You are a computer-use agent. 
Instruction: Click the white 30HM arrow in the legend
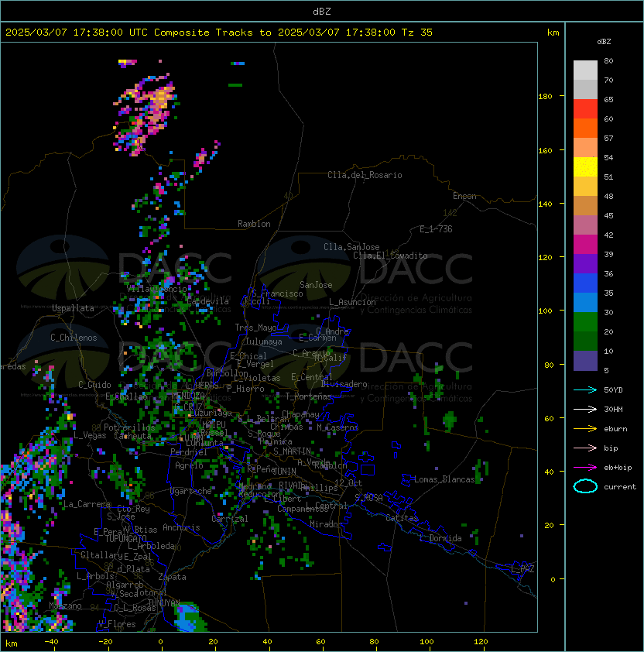(585, 410)
